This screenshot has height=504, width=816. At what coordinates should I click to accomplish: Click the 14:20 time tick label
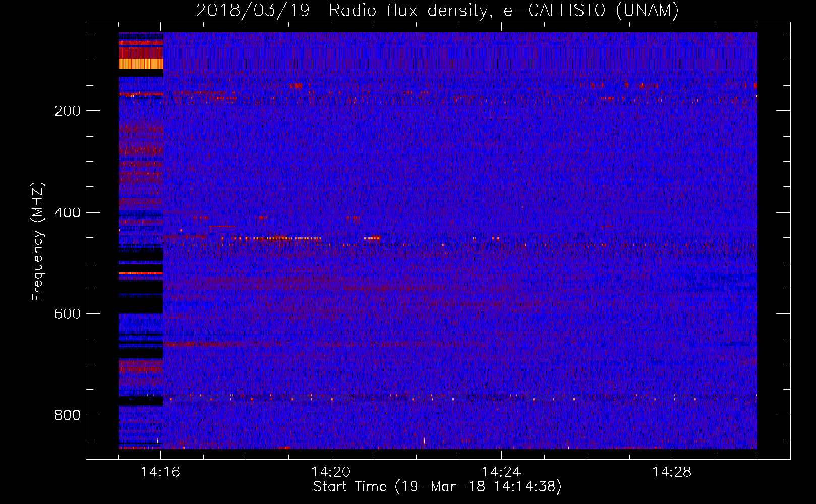(x=331, y=472)
